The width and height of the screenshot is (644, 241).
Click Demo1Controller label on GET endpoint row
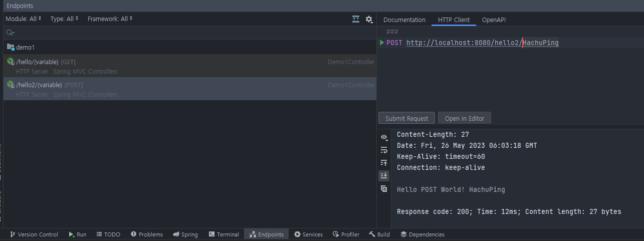click(x=351, y=62)
